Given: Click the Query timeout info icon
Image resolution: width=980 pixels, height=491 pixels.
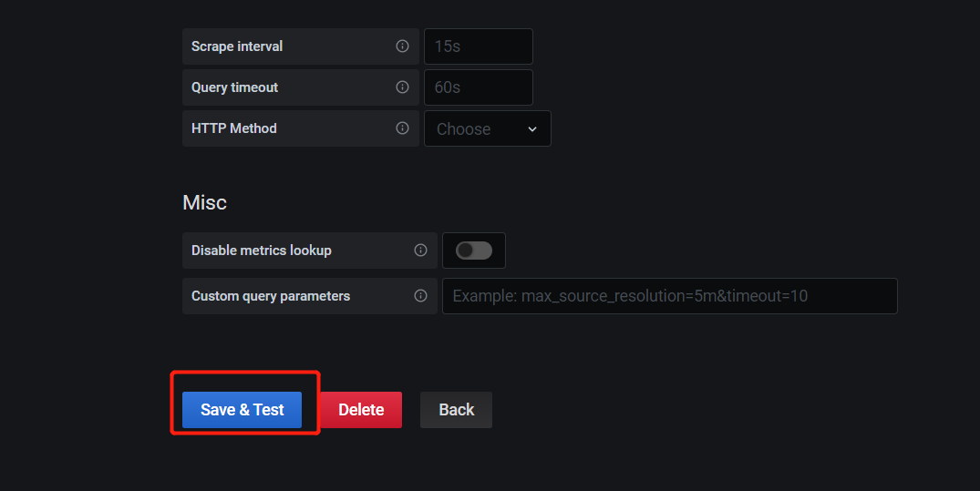Looking at the screenshot, I should 403,87.
